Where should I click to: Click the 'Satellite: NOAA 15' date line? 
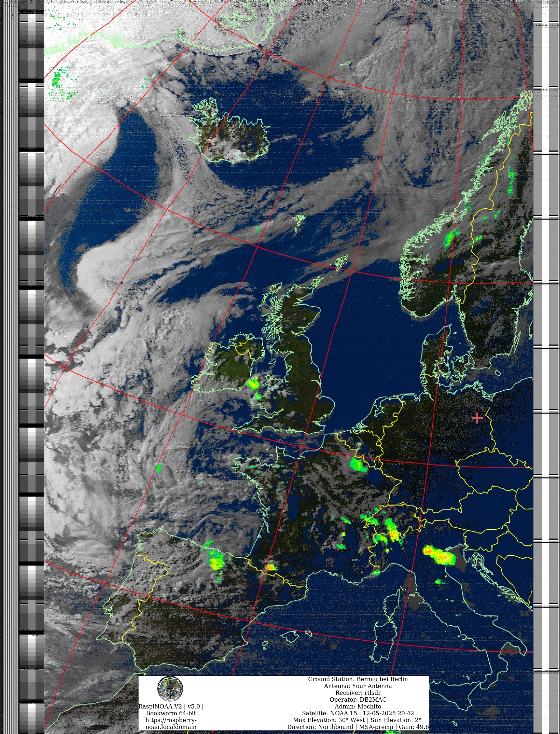click(358, 713)
